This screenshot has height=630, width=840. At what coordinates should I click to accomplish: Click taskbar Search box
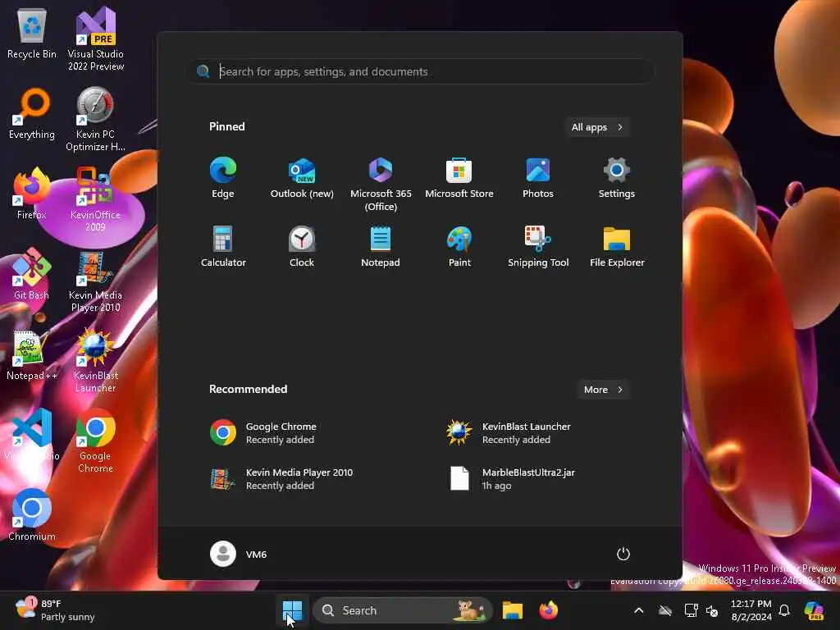tap(402, 610)
